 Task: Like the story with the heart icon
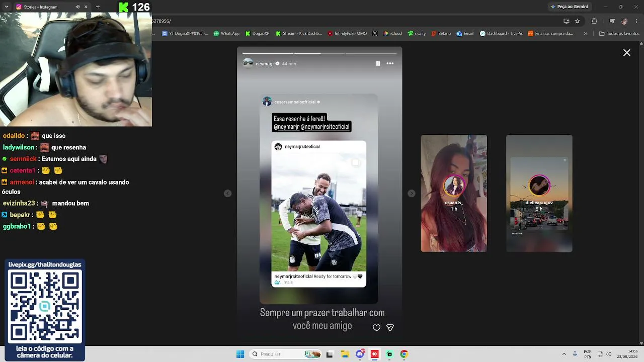(376, 328)
